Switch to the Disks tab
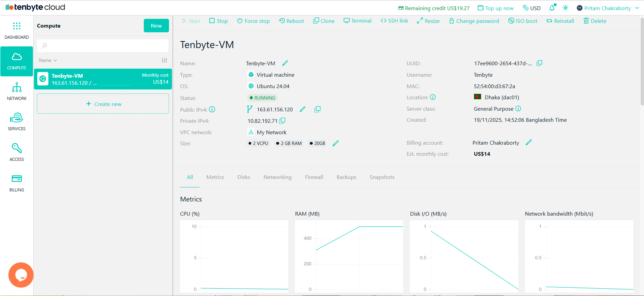 click(x=244, y=177)
